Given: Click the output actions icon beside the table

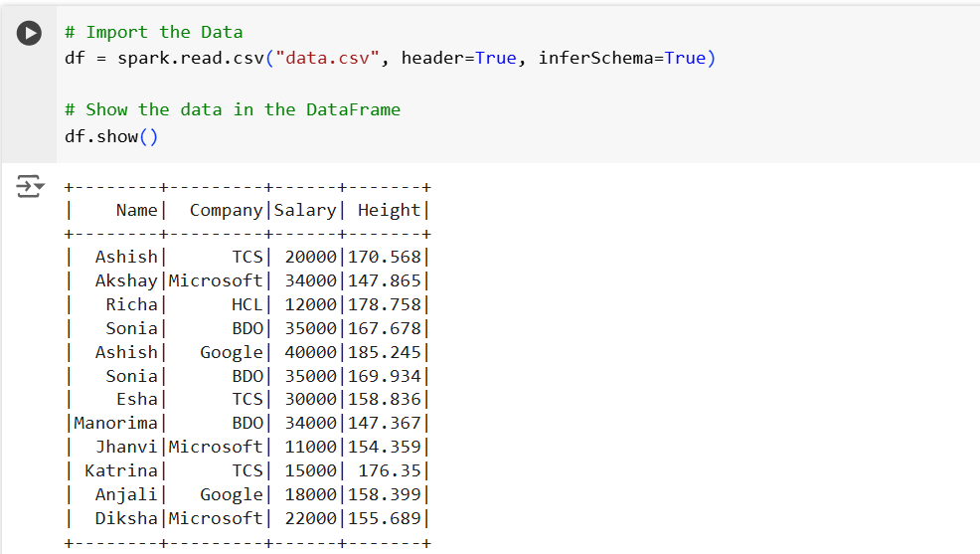Looking at the screenshot, I should click(x=30, y=186).
